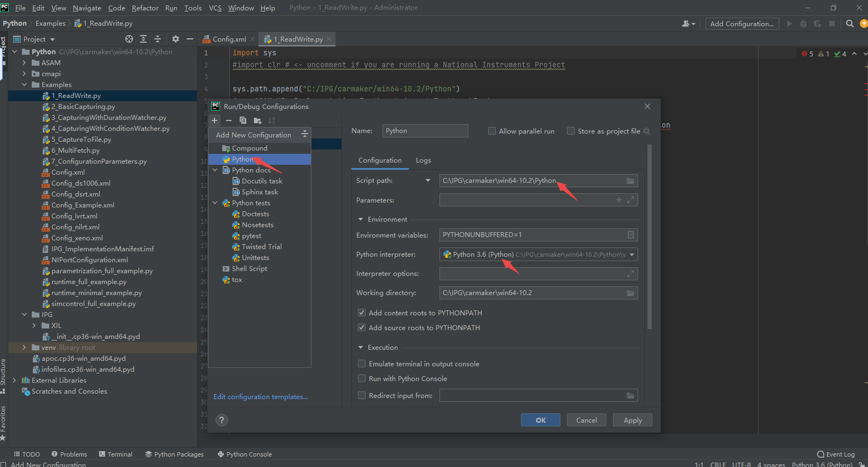Locate opened file in Project tree

coord(129,39)
